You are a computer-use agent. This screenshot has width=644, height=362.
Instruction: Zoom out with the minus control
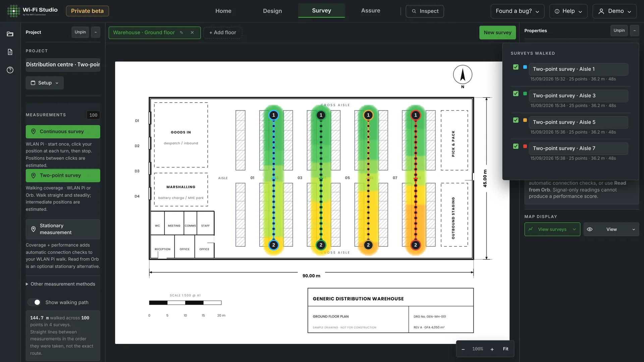tap(463, 349)
